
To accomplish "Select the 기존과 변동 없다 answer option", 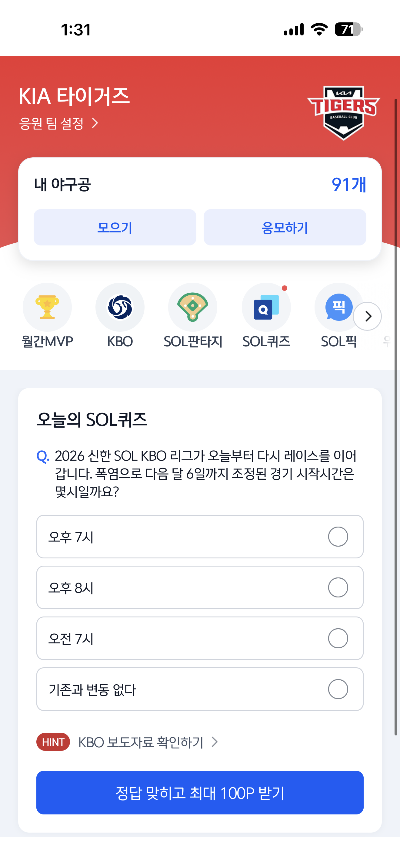I will (x=200, y=689).
